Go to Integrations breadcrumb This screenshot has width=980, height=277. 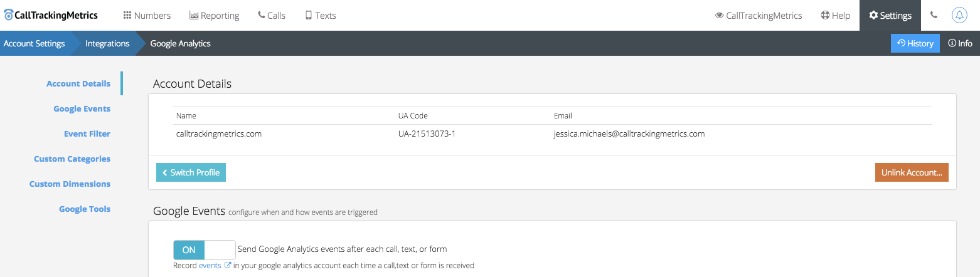pos(107,43)
